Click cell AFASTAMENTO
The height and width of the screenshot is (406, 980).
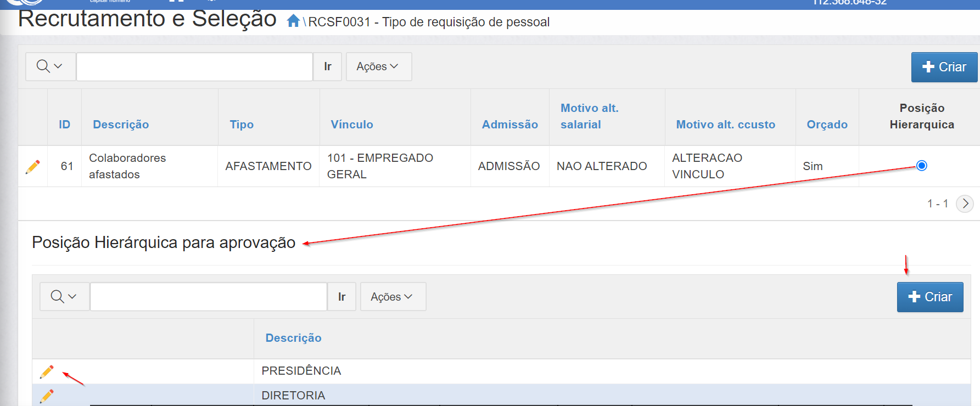tap(268, 166)
